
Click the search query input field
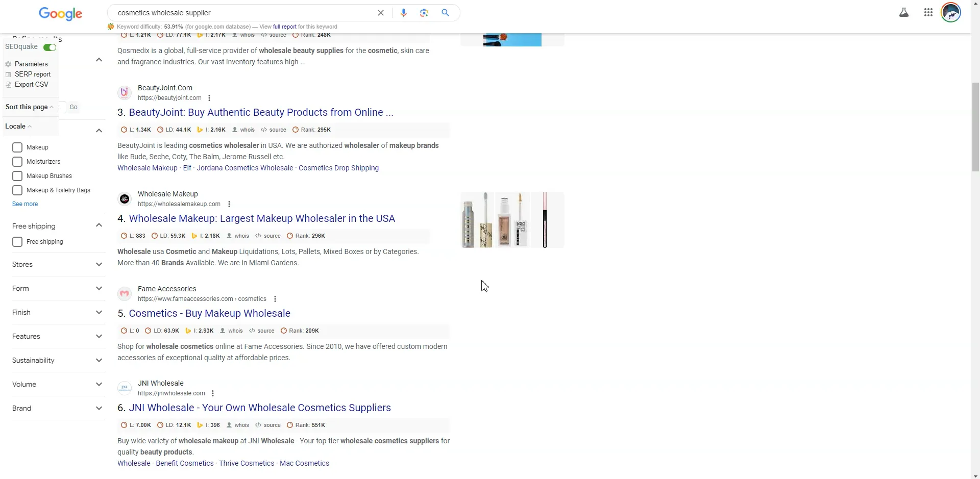coord(244,13)
